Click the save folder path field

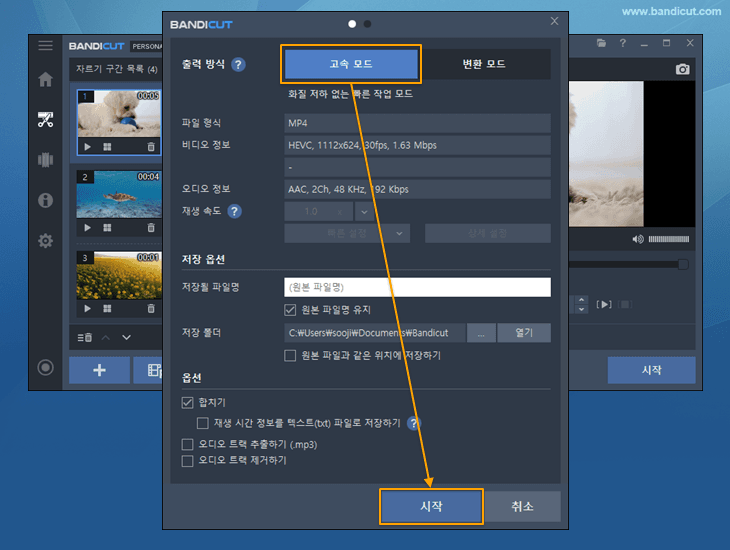[x=375, y=333]
